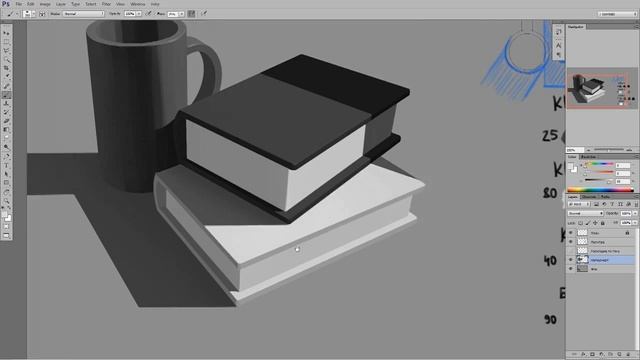Select the Dodge tool
Image resolution: width=640 pixels, height=360 pixels.
tap(6, 147)
